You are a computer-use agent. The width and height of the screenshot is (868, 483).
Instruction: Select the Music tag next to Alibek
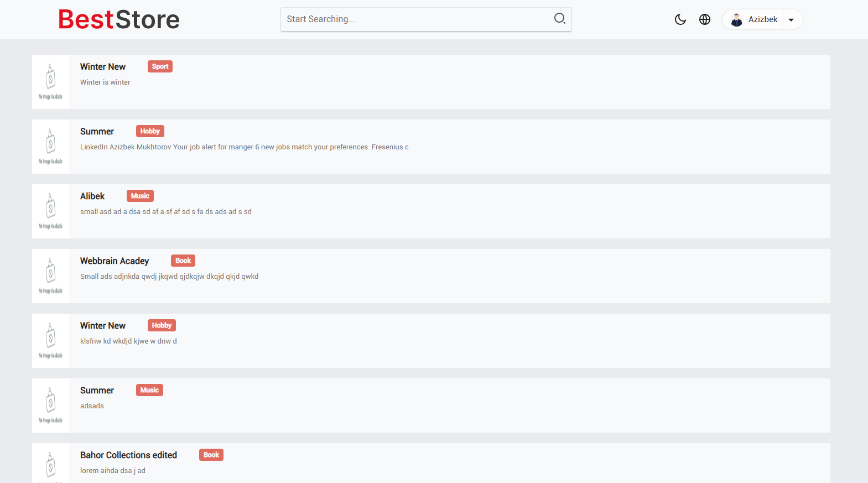point(140,196)
